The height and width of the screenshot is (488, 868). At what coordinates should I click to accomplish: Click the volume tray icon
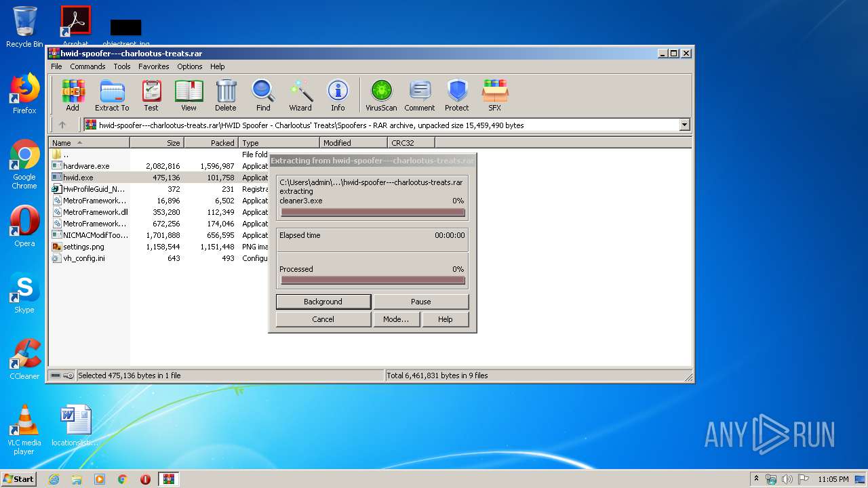click(787, 479)
